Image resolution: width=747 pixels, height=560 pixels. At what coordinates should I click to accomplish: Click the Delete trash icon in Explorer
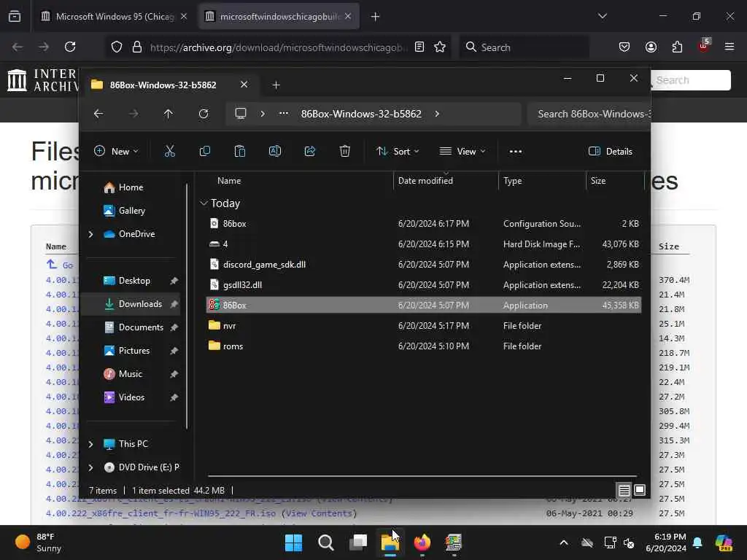click(345, 152)
